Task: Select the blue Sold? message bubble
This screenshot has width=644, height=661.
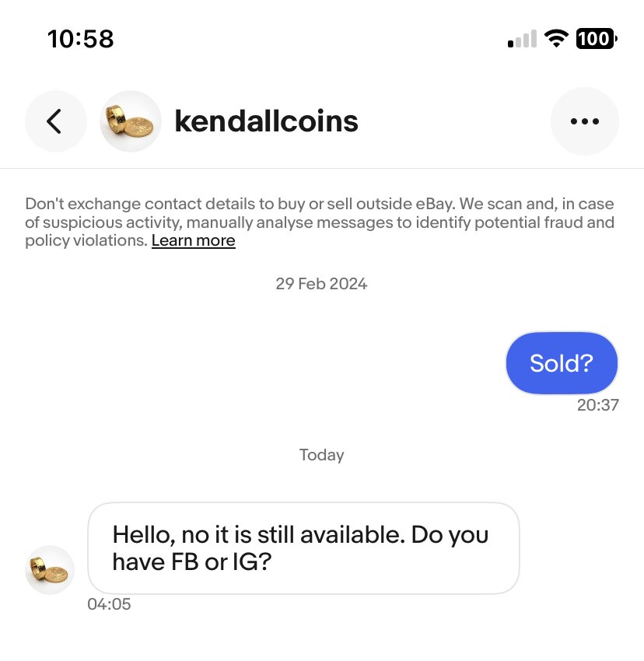Action: coord(562,363)
